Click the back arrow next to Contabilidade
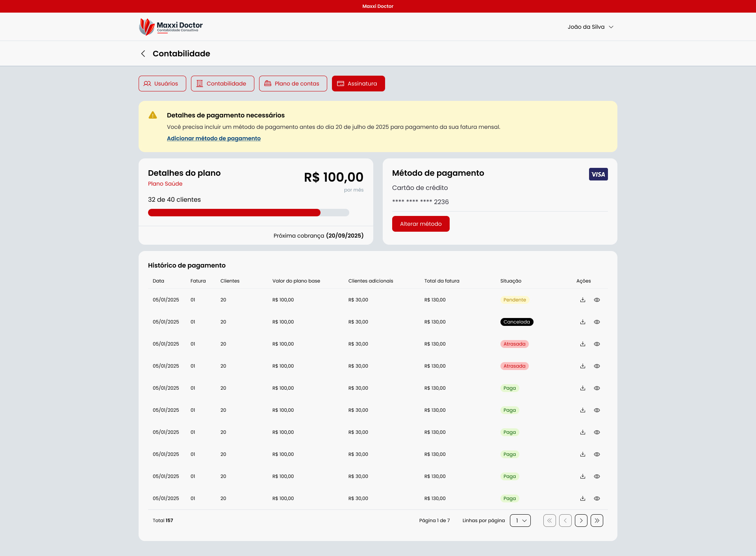This screenshot has height=556, width=756. [x=143, y=54]
